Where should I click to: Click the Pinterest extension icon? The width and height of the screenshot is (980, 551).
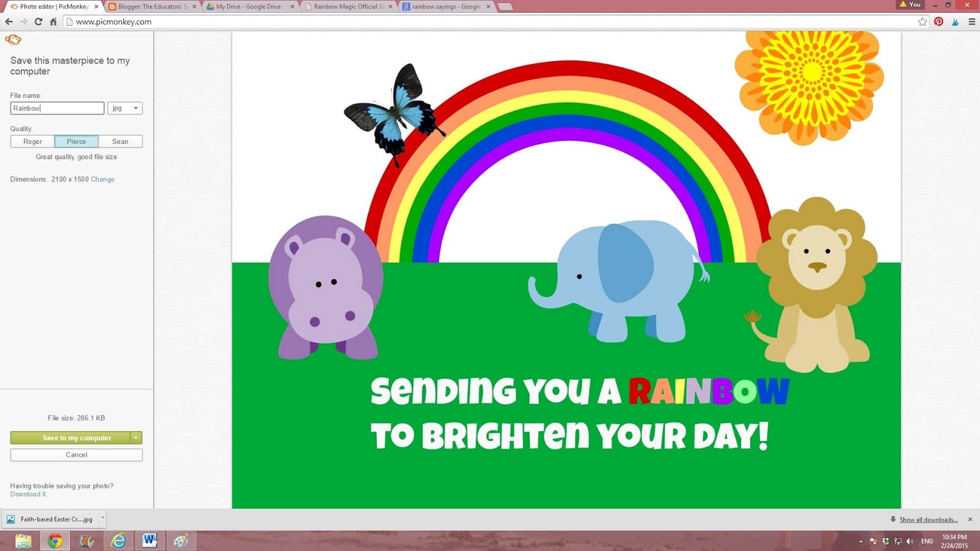point(938,21)
